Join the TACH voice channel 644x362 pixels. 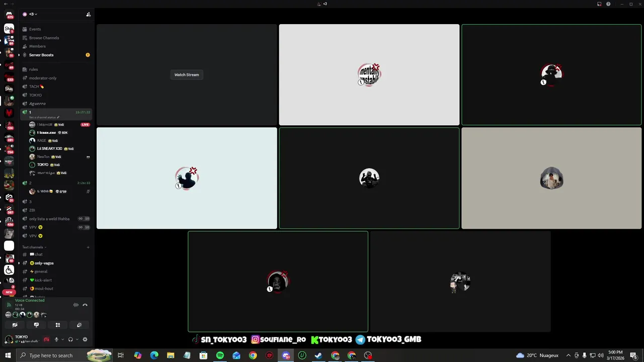(x=56, y=86)
